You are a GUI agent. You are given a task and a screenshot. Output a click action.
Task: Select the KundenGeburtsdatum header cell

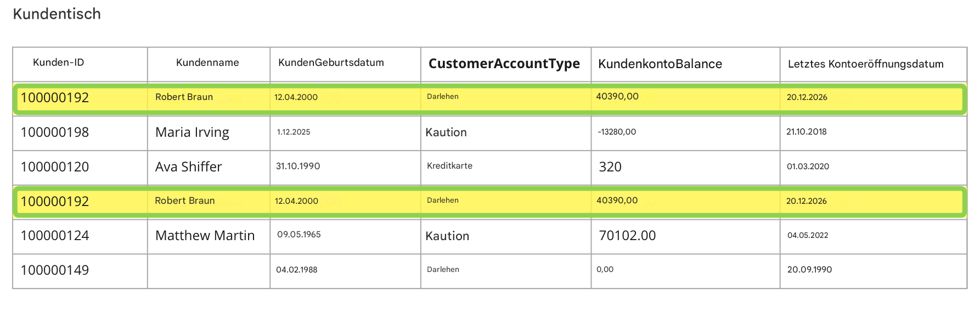click(x=345, y=64)
